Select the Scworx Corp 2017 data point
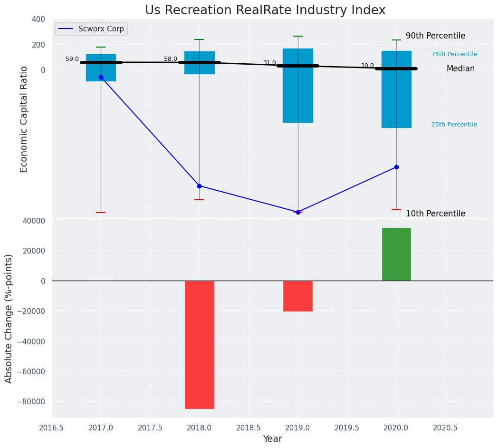The image size is (498, 448). tap(101, 77)
